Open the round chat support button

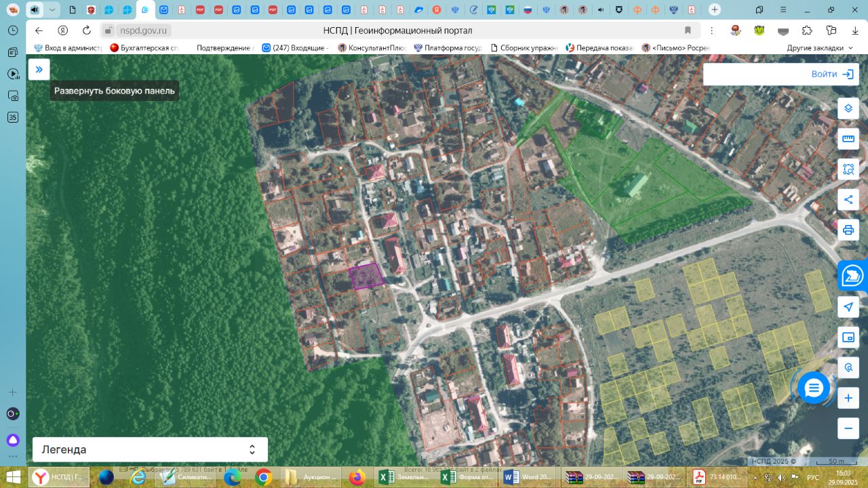[x=813, y=388]
